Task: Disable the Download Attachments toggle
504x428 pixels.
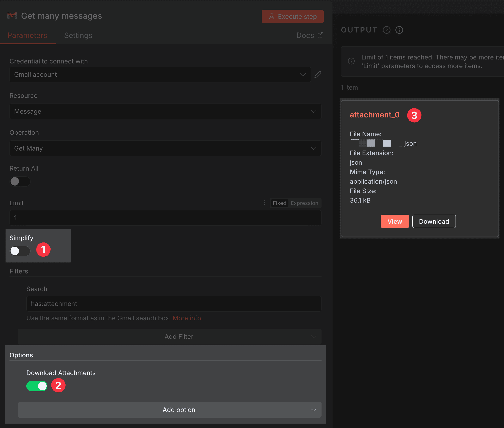Action: pyautogui.click(x=37, y=386)
